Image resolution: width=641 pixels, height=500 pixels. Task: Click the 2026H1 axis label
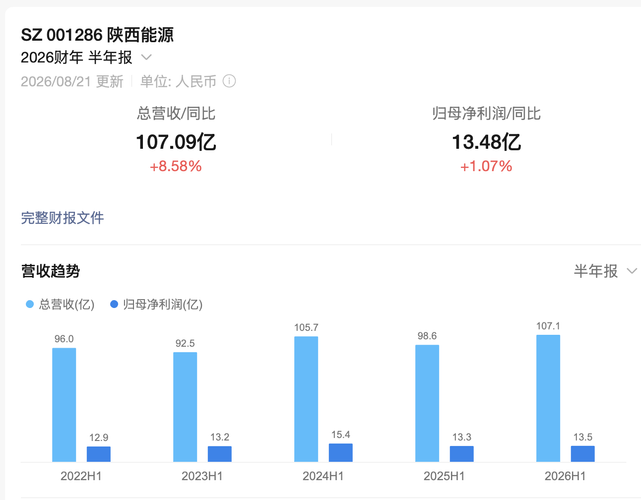(565, 476)
